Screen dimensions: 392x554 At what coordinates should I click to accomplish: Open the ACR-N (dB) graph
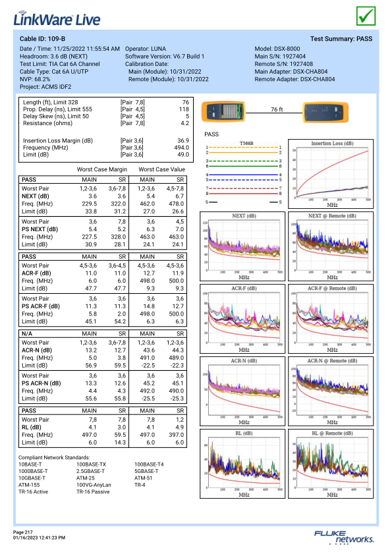[242, 391]
